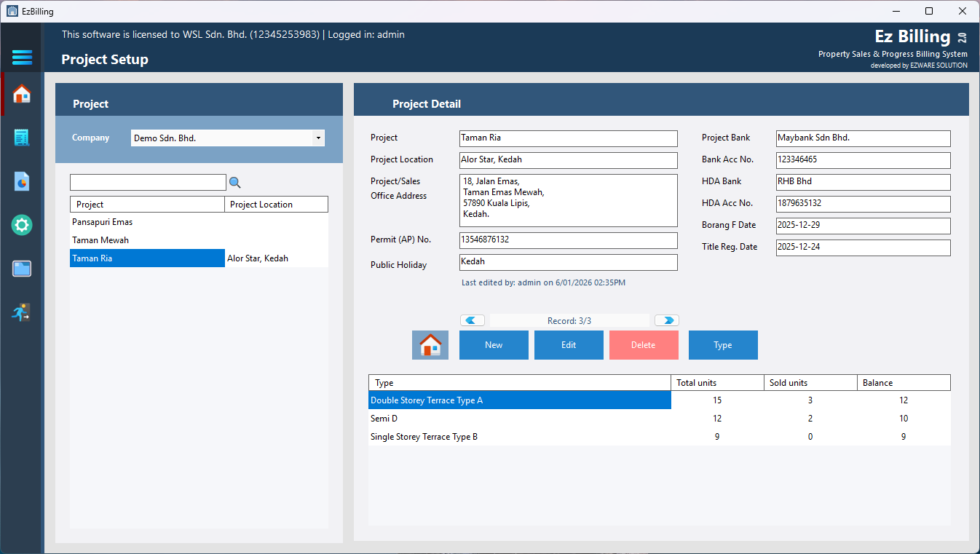
Task: Go to previous record arrow
Action: click(x=473, y=320)
